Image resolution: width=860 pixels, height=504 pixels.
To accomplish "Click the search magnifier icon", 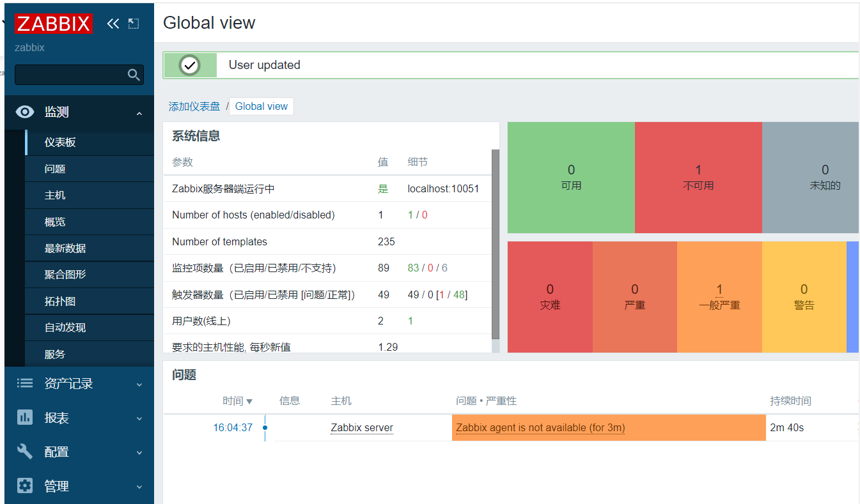I will [134, 75].
